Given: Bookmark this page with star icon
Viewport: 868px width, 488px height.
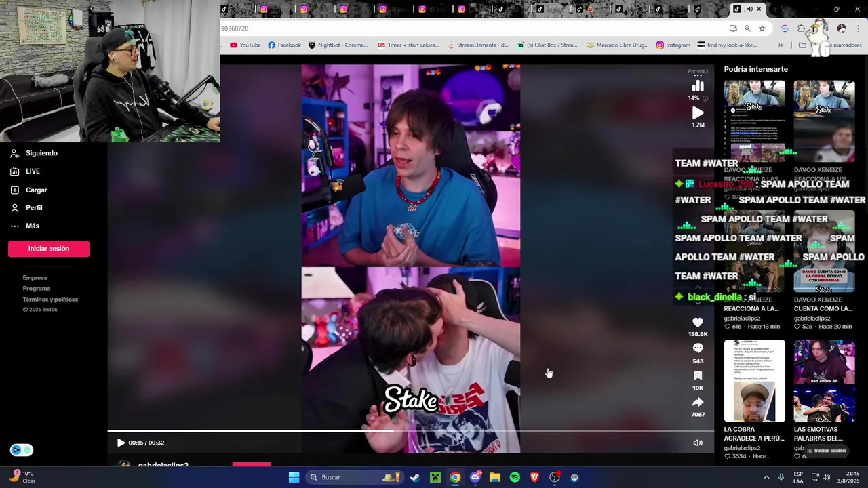Looking at the screenshot, I should (x=762, y=28).
